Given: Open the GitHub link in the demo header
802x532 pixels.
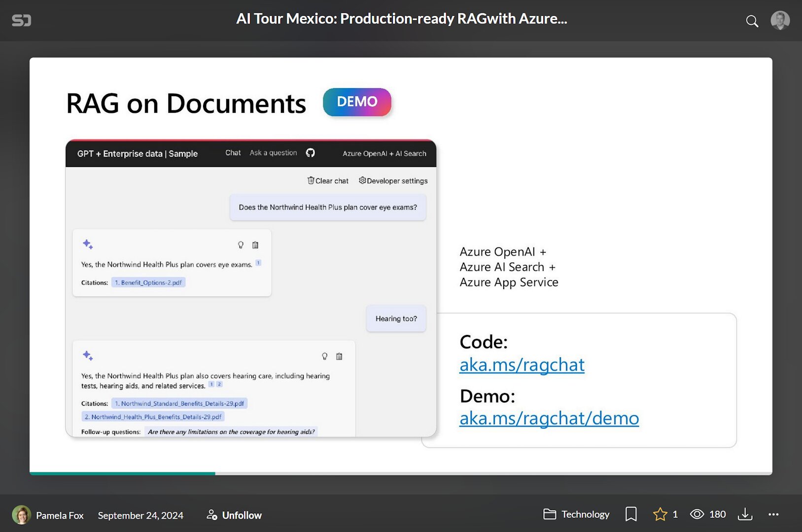Looking at the screenshot, I should (310, 153).
